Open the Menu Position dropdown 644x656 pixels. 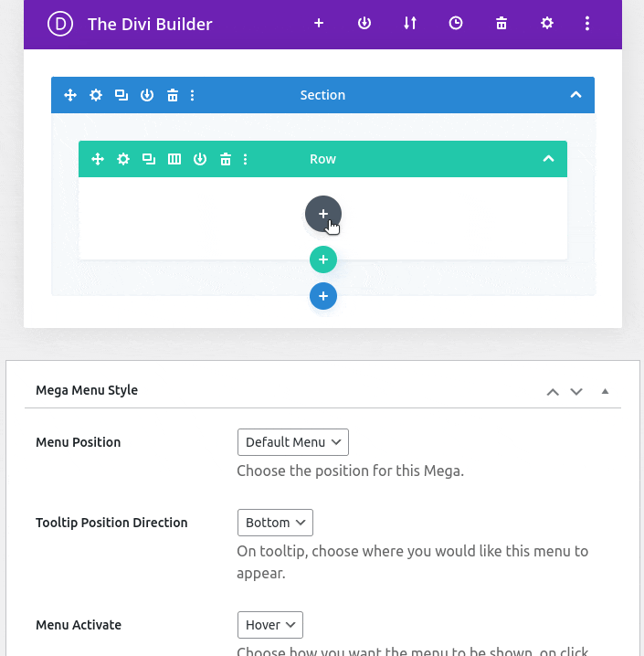tap(292, 442)
